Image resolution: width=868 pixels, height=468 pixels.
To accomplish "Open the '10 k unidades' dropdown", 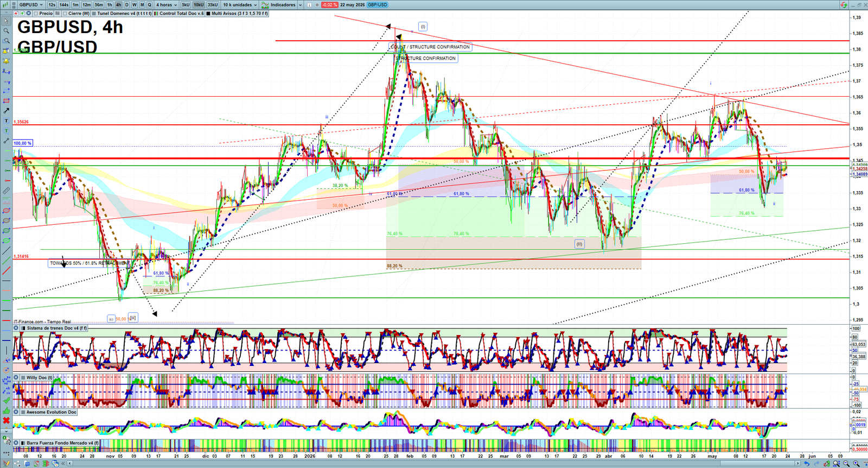I will click(x=240, y=5).
